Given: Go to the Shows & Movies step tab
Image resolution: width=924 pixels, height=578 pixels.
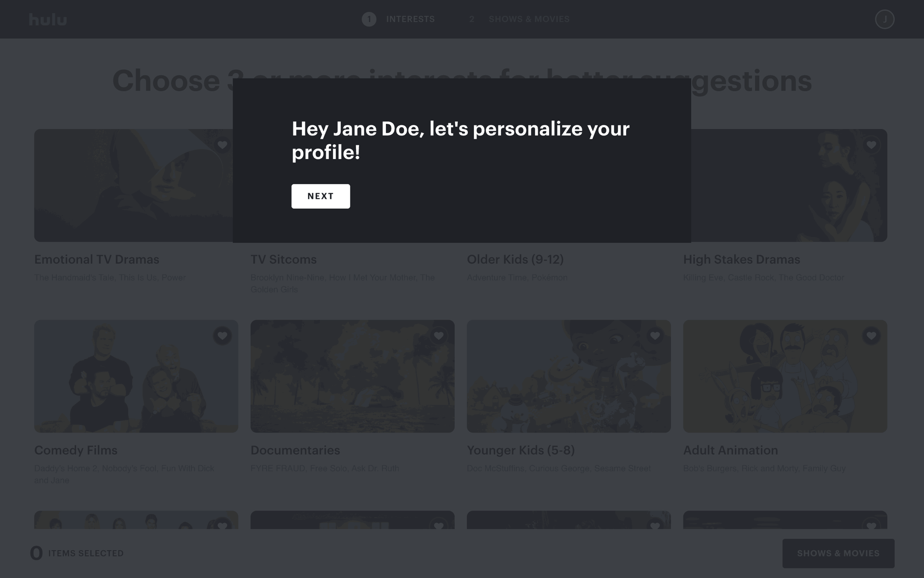Looking at the screenshot, I should click(529, 19).
